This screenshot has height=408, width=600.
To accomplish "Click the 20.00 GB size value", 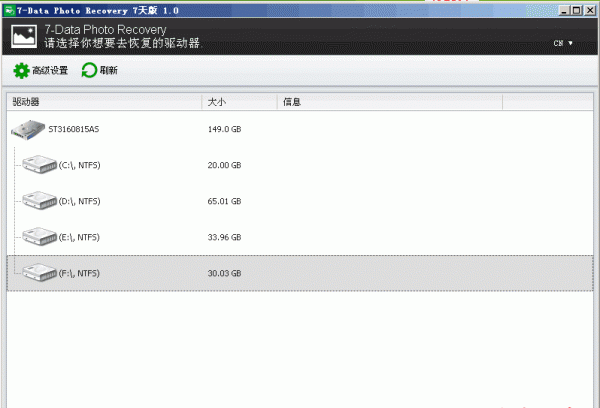I will [224, 165].
